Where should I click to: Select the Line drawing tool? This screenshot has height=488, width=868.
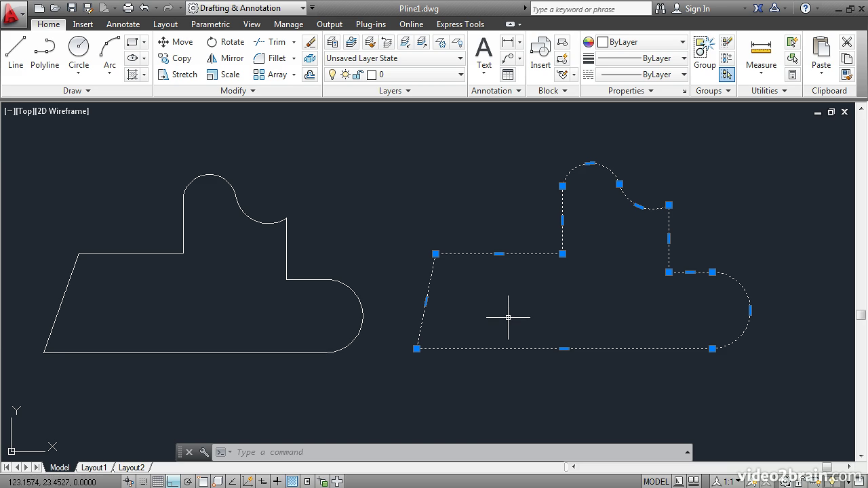pyautogui.click(x=16, y=53)
